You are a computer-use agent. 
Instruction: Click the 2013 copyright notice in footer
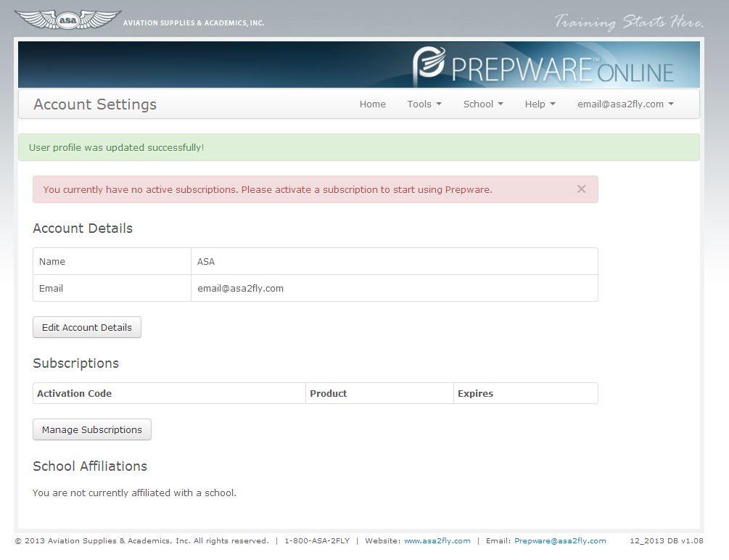[141, 541]
